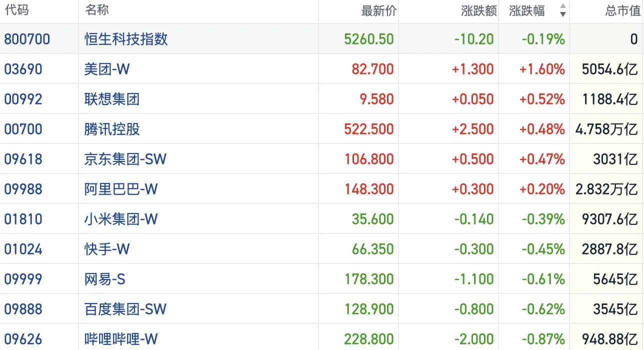Select the 美团-W stock name
The image size is (644, 350).
[x=107, y=69]
